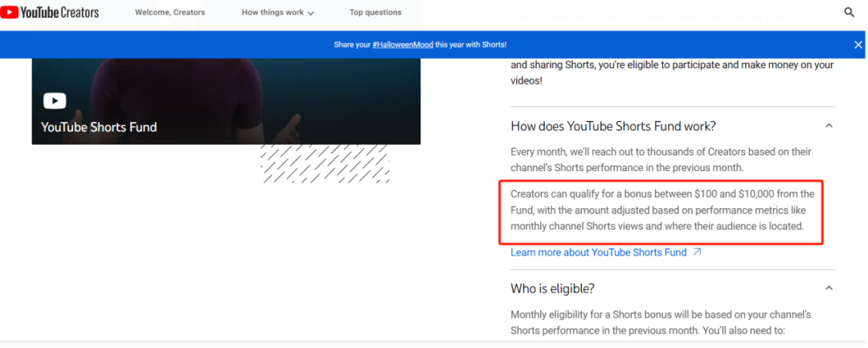Open the 'Top questions' nav item

(375, 13)
